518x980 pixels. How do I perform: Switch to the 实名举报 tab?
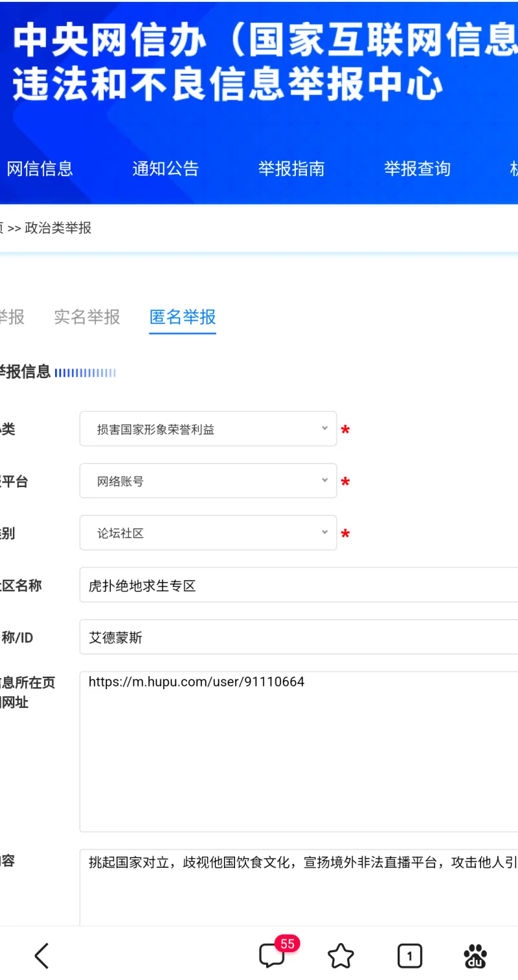pyautogui.click(x=87, y=317)
